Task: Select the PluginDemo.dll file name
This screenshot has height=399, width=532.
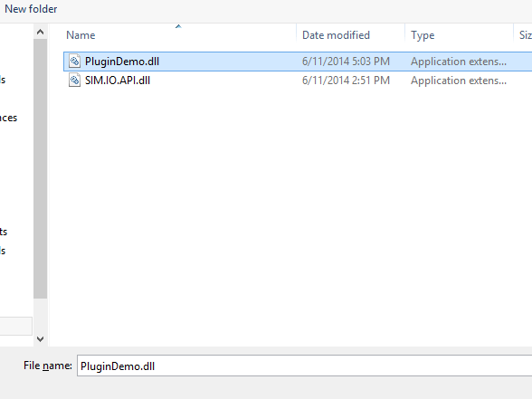Action: point(122,62)
